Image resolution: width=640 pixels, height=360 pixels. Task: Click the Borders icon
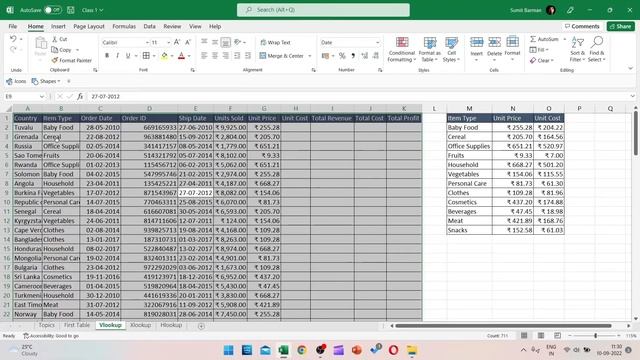[146, 56]
